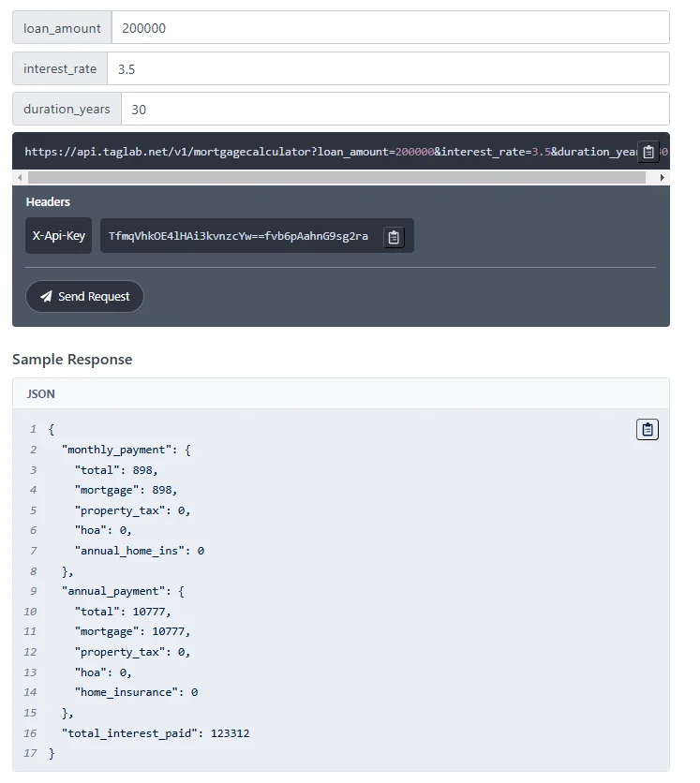The width and height of the screenshot is (700, 783).
Task: Copy the JSON sample response
Action: (x=647, y=430)
